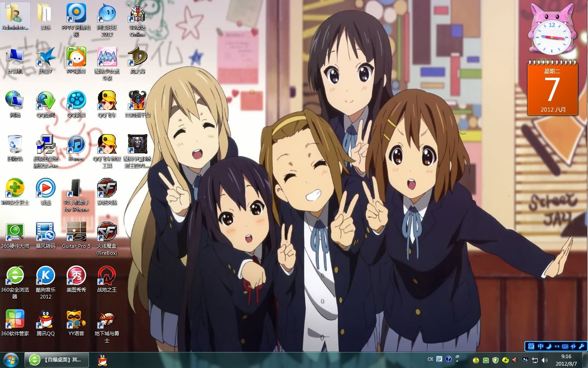Expand the language bar options arrow
The image size is (588, 368).
pos(457,361)
